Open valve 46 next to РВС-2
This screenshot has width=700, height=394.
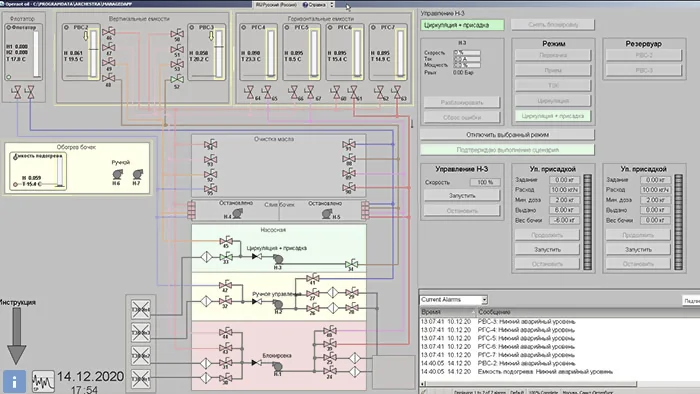(x=108, y=32)
